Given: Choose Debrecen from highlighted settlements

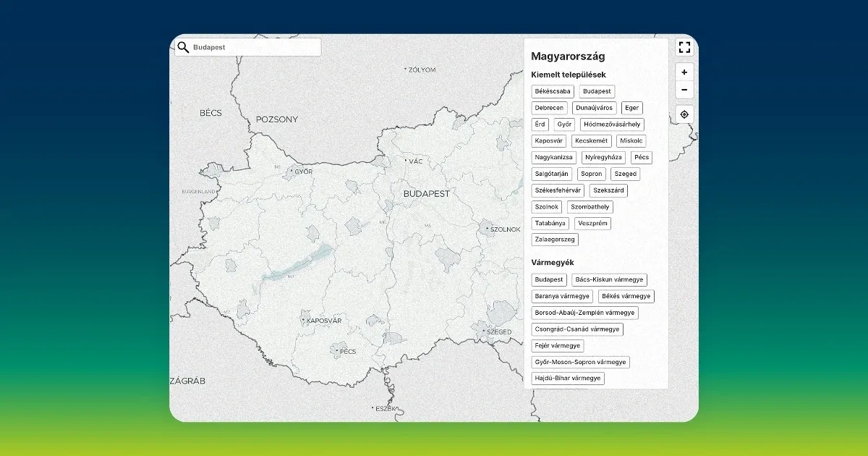Looking at the screenshot, I should pyautogui.click(x=549, y=108).
